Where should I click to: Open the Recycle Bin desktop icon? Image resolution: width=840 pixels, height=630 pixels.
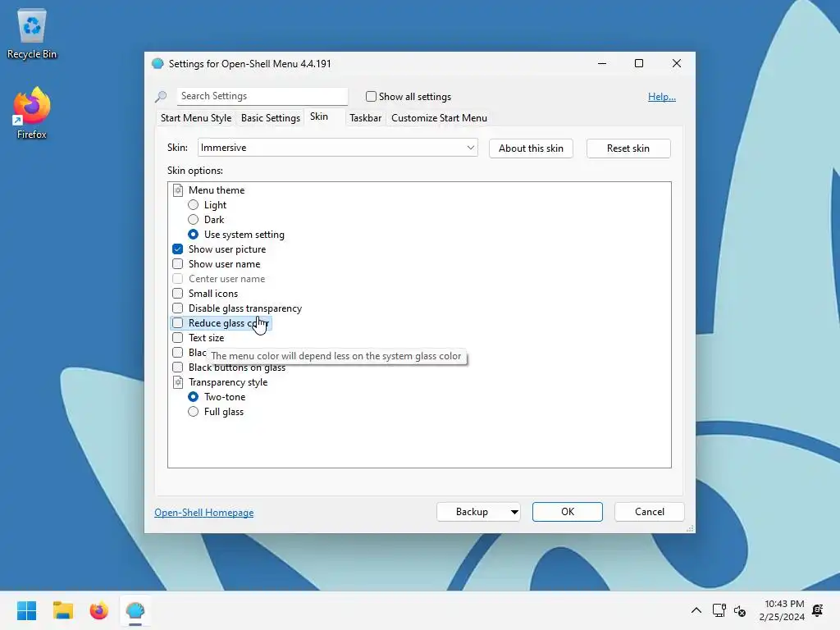(32, 34)
